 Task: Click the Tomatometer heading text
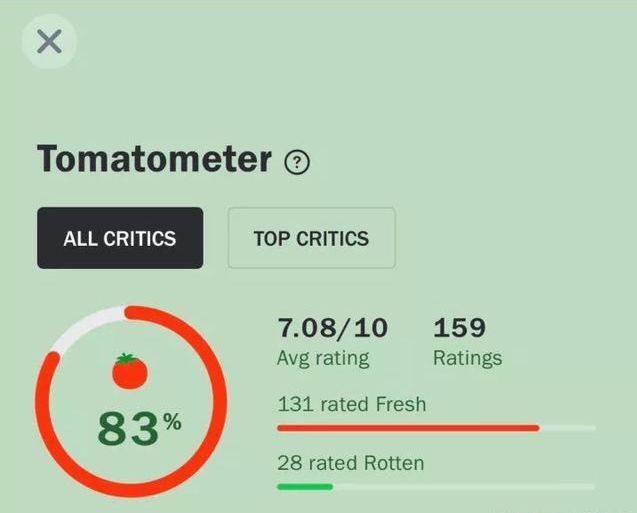point(154,158)
